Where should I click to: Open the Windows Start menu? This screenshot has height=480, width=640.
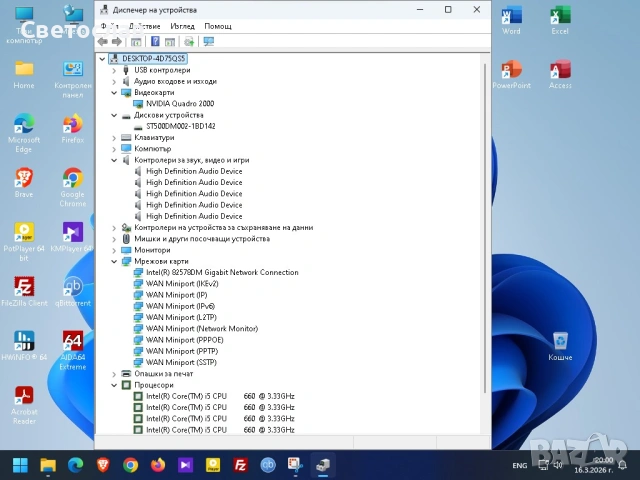20,465
